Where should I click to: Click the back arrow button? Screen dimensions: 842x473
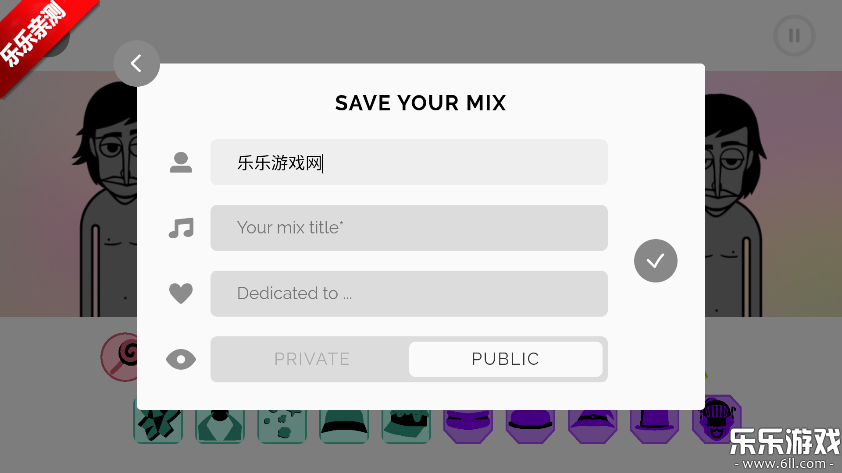point(137,64)
